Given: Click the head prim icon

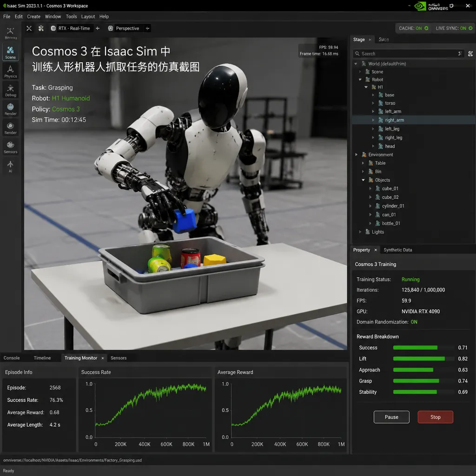Looking at the screenshot, I should pyautogui.click(x=381, y=146).
